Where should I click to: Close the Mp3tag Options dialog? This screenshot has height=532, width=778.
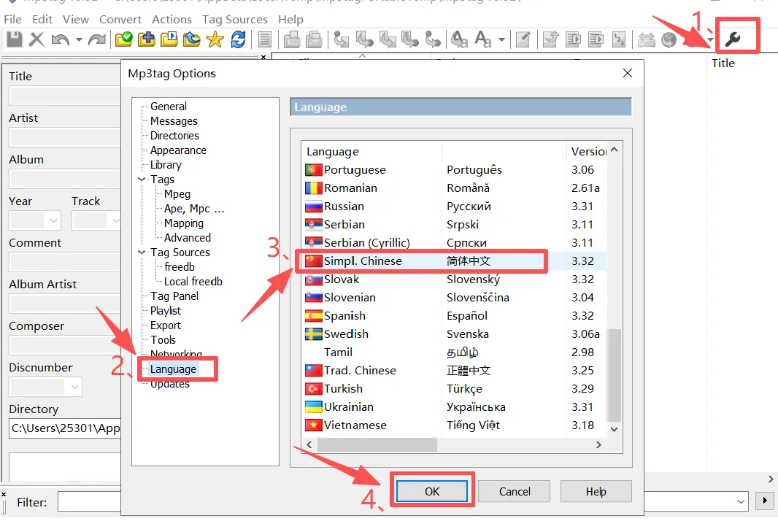pyautogui.click(x=628, y=74)
